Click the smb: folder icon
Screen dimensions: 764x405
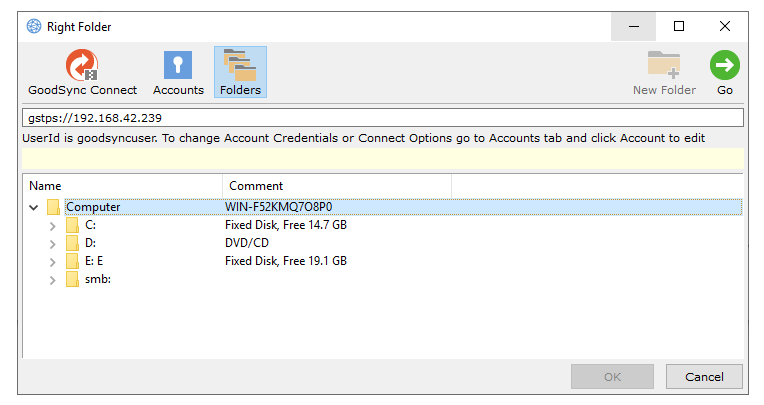coord(72,280)
